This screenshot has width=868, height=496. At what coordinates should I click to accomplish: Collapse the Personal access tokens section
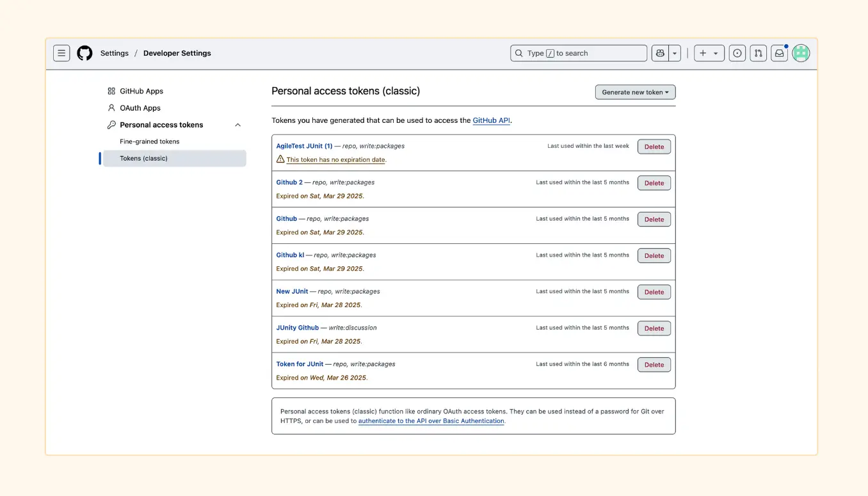click(x=238, y=125)
